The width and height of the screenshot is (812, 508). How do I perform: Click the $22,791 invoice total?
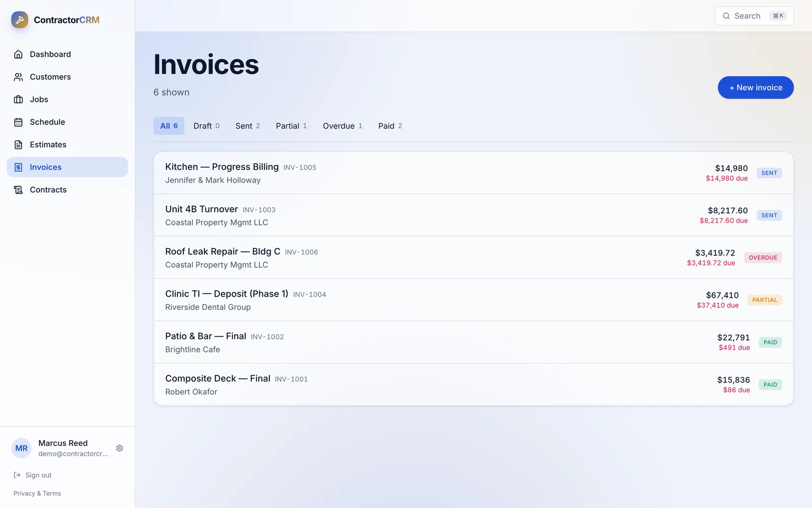pos(733,337)
